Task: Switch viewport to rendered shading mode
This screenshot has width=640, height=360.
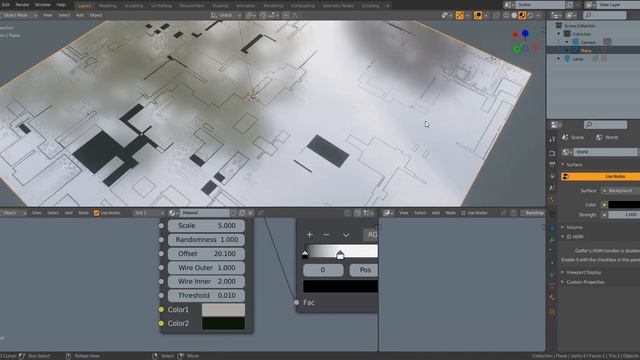Action: (x=530, y=16)
